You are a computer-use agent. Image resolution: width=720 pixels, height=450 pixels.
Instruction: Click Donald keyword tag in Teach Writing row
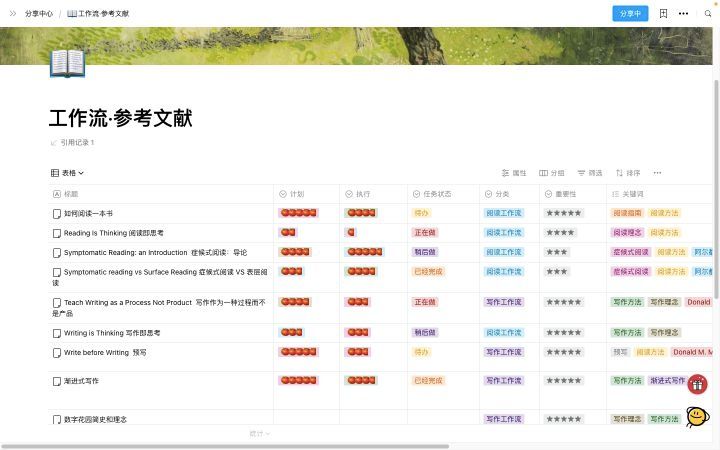(x=698, y=302)
